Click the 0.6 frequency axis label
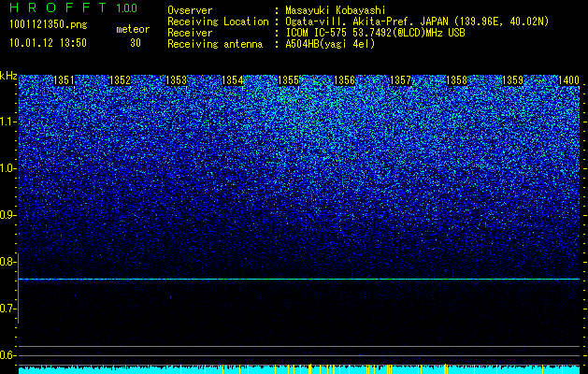This screenshot has width=588, height=374. click(7, 355)
